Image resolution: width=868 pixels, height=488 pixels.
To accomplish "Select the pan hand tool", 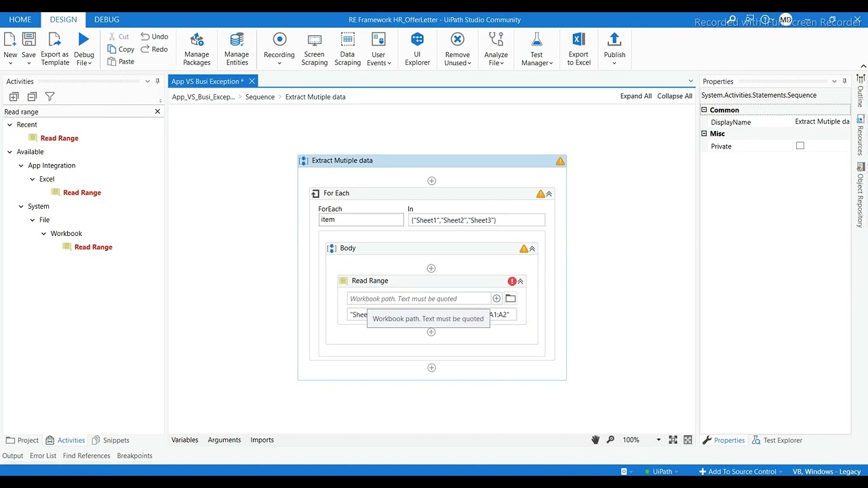I will click(x=595, y=440).
